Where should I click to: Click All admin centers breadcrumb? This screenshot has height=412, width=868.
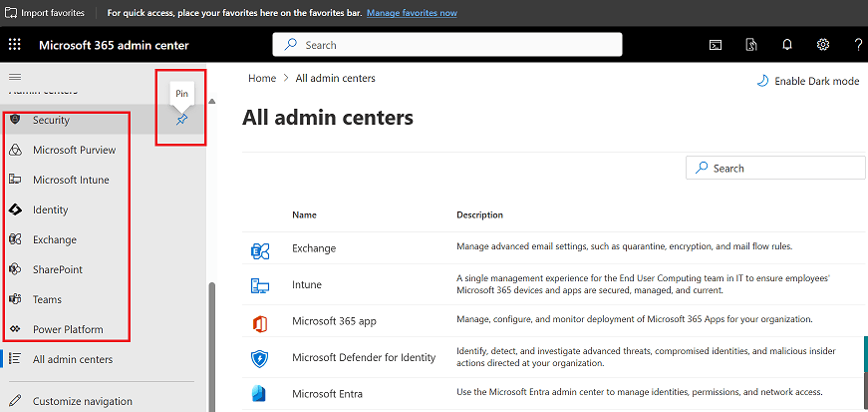(336, 78)
